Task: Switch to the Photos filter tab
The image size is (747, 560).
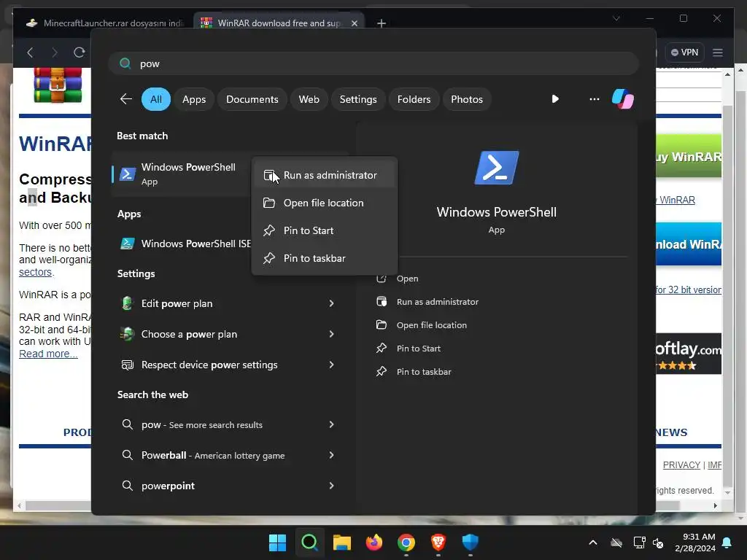Action: pyautogui.click(x=466, y=99)
